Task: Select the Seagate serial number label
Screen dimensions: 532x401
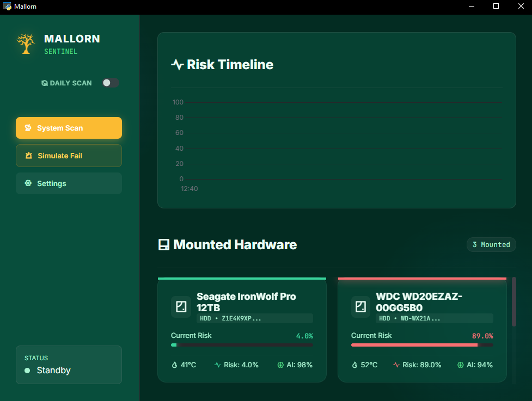Action: [255, 318]
